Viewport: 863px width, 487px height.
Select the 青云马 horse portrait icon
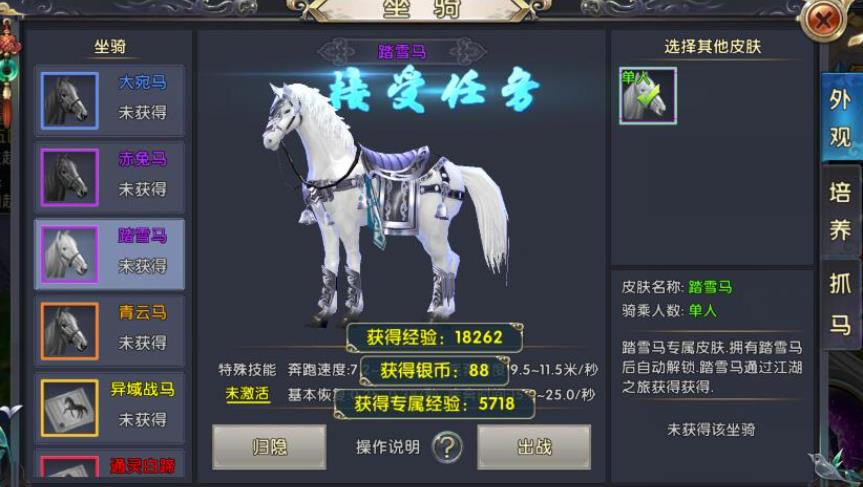click(x=69, y=331)
